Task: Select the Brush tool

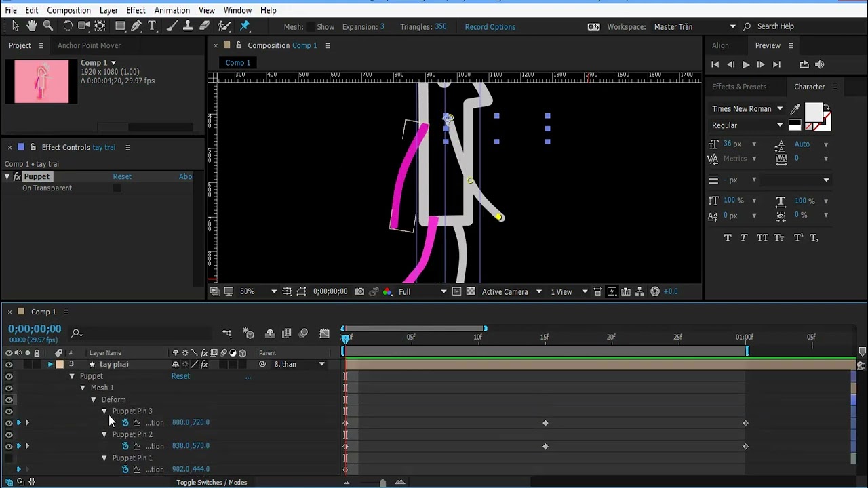Action: coord(172,26)
